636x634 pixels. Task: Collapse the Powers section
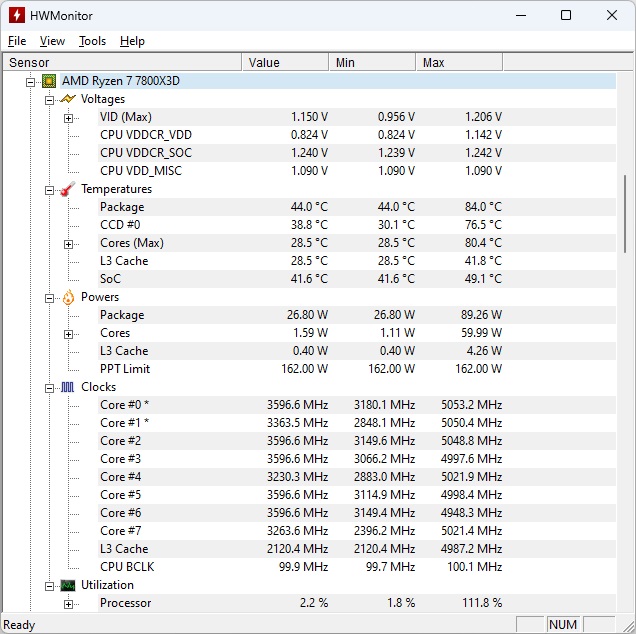(49, 299)
